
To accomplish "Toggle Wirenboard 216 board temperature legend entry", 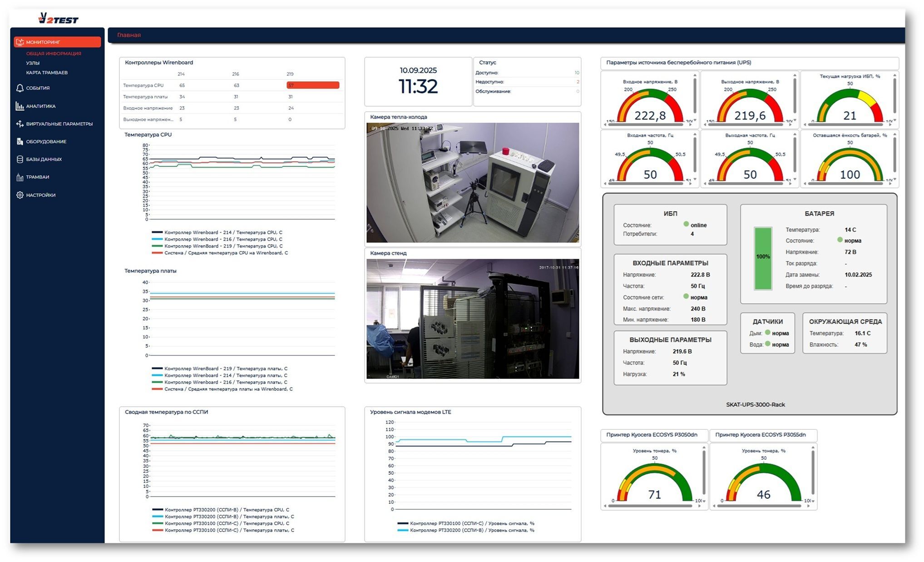I will click(x=225, y=383).
